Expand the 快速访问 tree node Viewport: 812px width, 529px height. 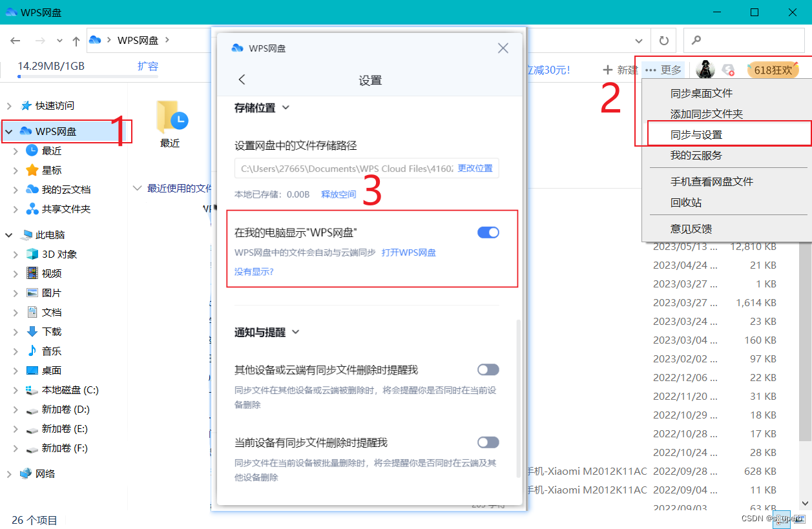(8, 106)
